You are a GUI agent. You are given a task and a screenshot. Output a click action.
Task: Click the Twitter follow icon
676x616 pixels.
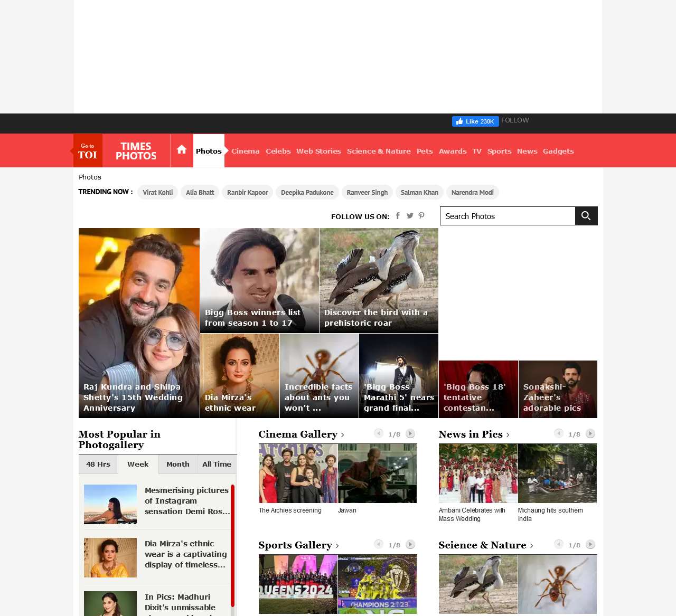pos(410,216)
